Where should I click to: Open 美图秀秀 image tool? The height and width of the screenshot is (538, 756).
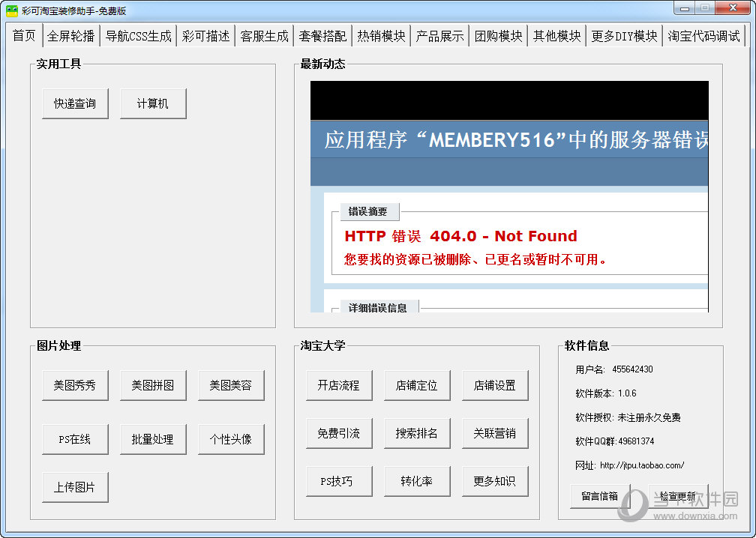coord(75,385)
